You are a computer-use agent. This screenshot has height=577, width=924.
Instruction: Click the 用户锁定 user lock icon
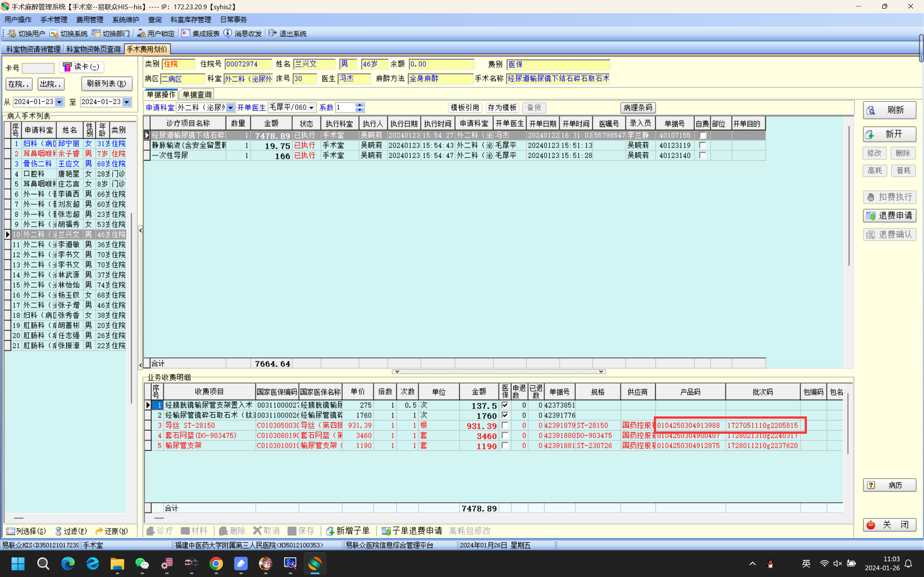tap(141, 34)
